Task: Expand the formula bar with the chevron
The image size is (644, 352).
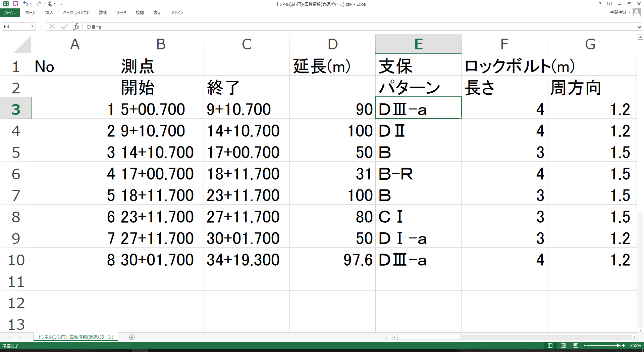Action: (640, 27)
